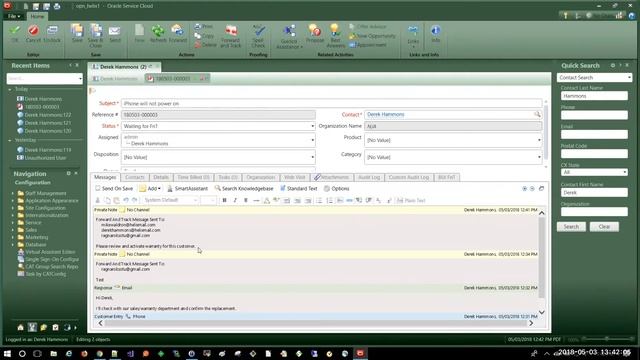Adjust the zoom slider in status bar
This screenshot has height=360, width=640.
[607, 339]
